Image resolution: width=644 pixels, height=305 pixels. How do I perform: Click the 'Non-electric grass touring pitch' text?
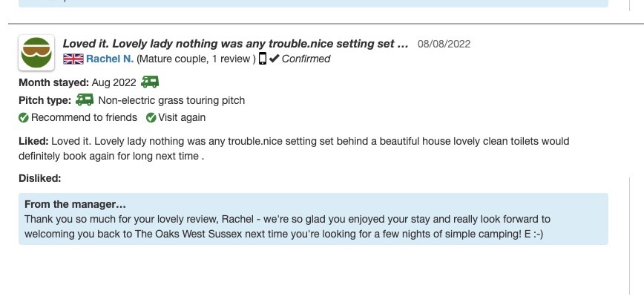[171, 100]
